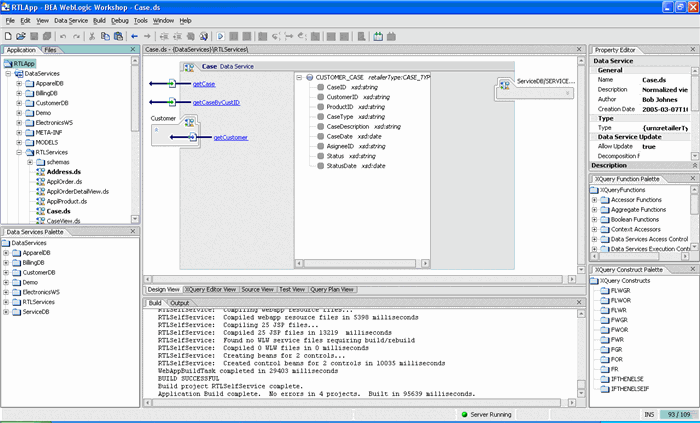
Task: Click the schema pane horizontal scrollbar
Action: (x=362, y=264)
